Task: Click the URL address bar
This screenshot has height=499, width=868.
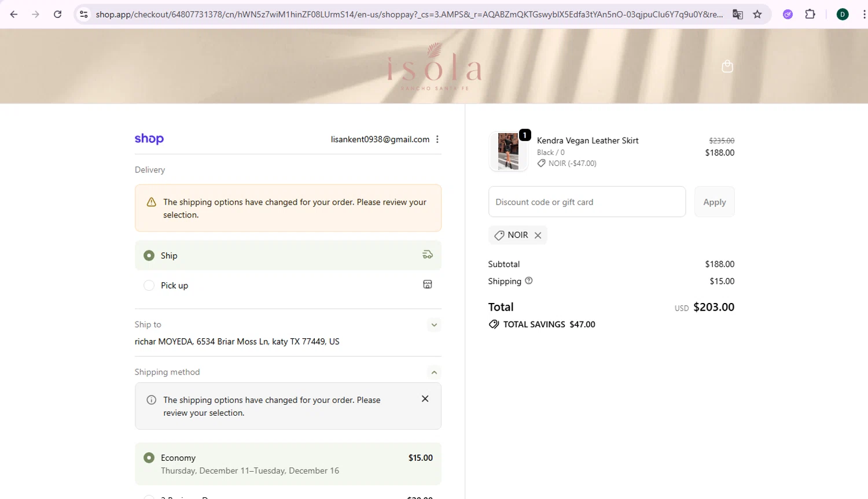Action: (409, 14)
